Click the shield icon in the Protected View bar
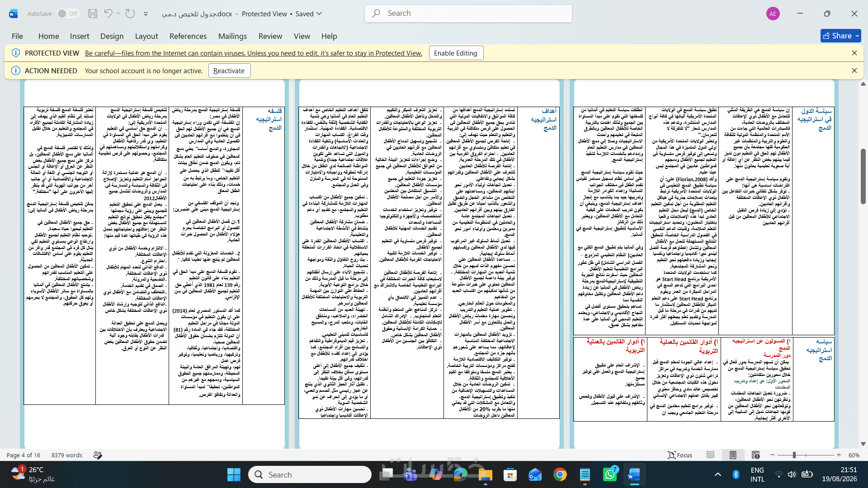The height and width of the screenshot is (488, 868). coord(16,53)
